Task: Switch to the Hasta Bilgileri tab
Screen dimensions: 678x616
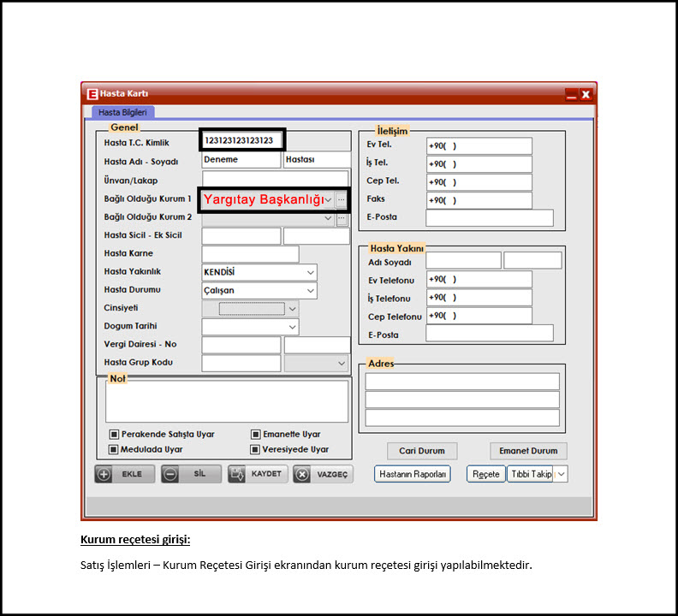Action: [122, 112]
